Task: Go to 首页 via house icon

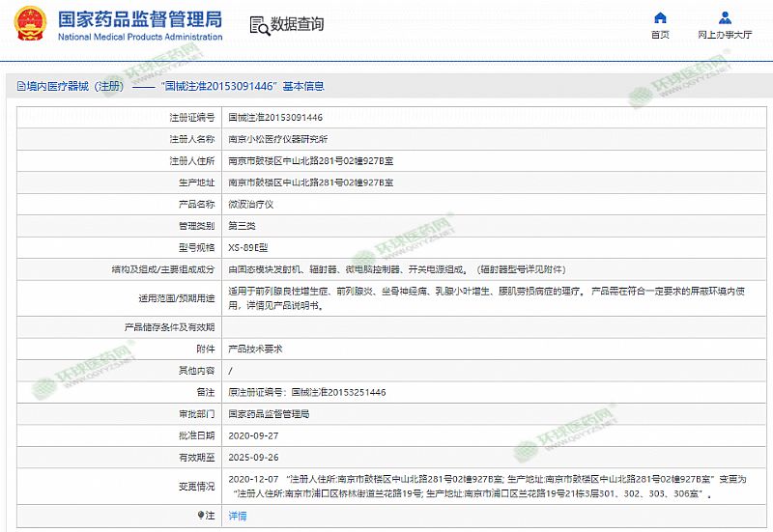Action: pos(660,17)
